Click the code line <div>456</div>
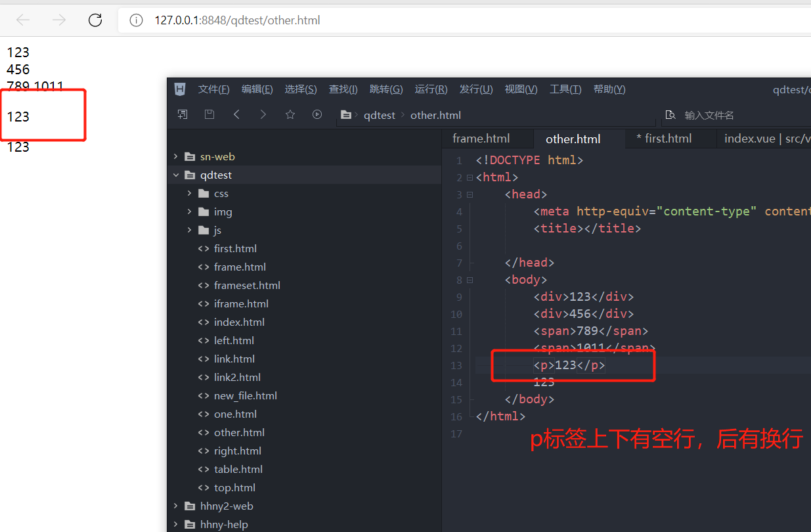Screen dimensions: 811x532 [584, 314]
